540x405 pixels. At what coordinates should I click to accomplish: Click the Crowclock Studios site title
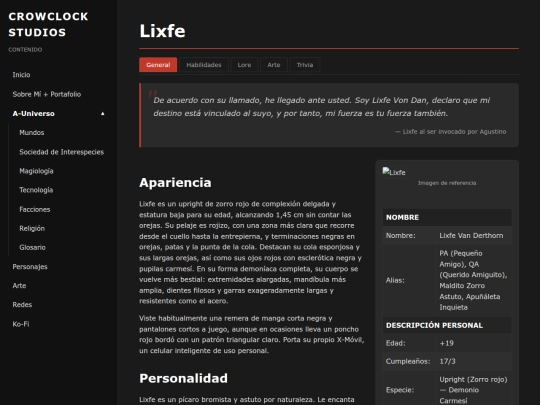(x=48, y=24)
